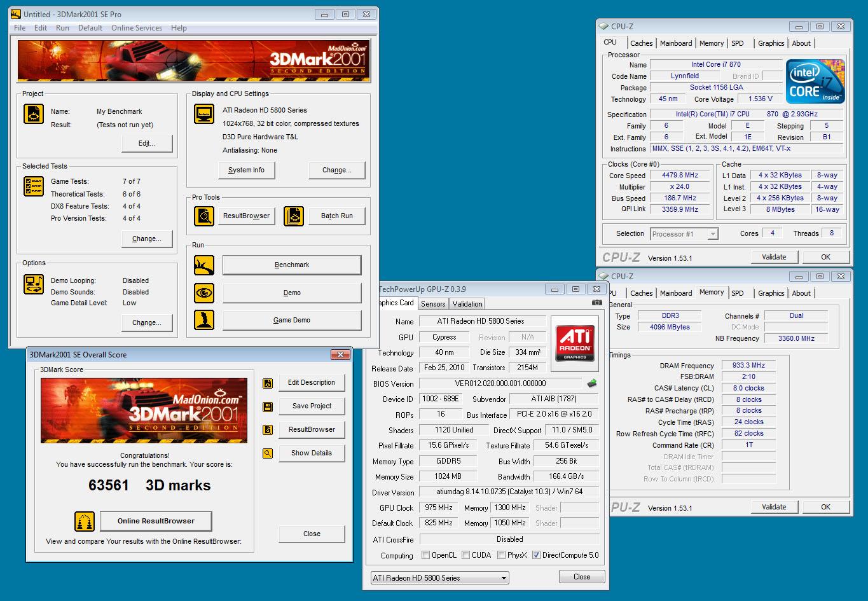
Task: Open the File menu in 3DMark2001
Action: pos(20,28)
